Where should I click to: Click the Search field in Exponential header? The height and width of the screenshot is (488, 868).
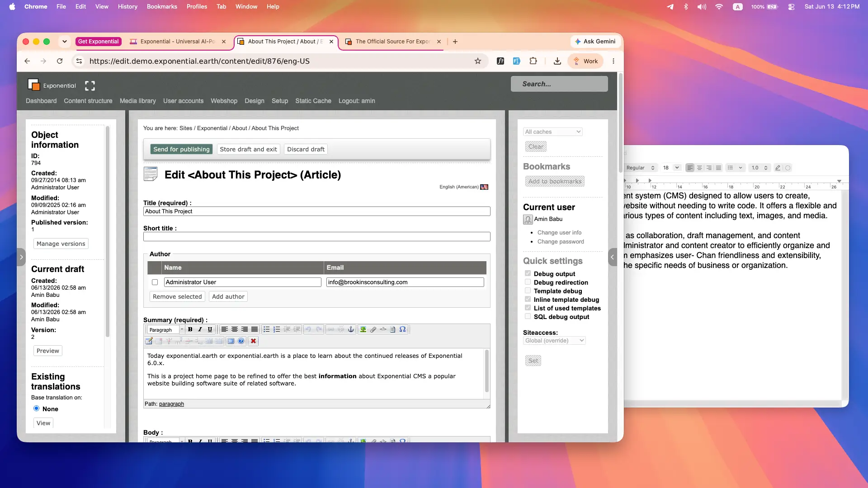[559, 84]
